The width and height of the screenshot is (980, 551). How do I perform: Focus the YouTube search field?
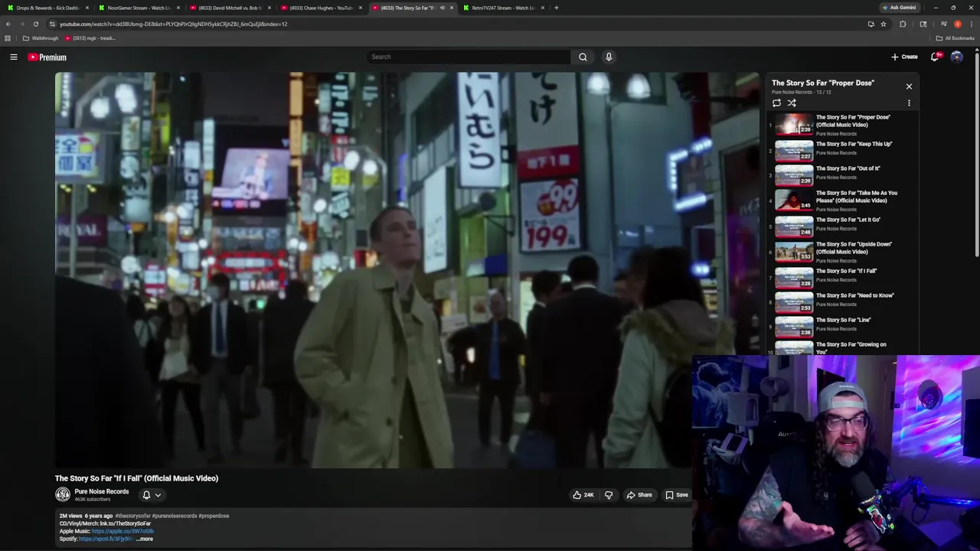(x=469, y=57)
